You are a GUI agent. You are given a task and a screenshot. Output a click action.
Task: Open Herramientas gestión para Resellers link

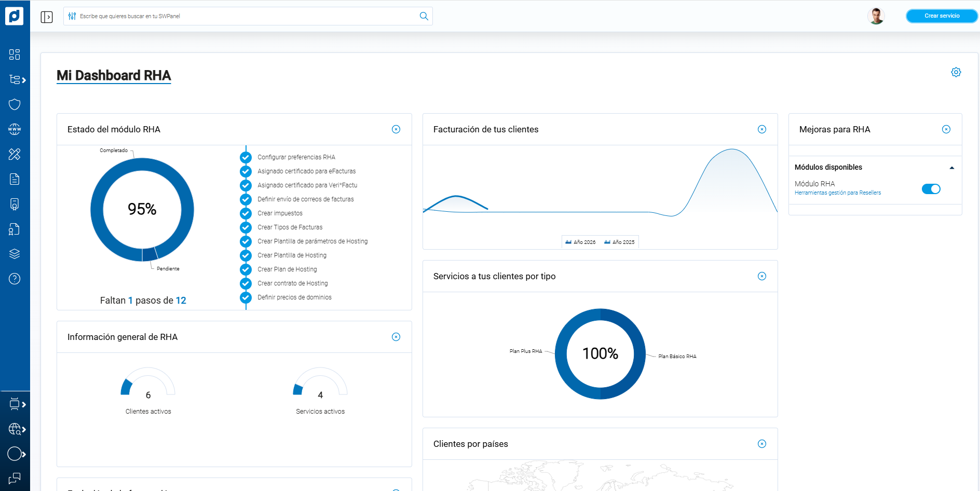[x=837, y=193]
